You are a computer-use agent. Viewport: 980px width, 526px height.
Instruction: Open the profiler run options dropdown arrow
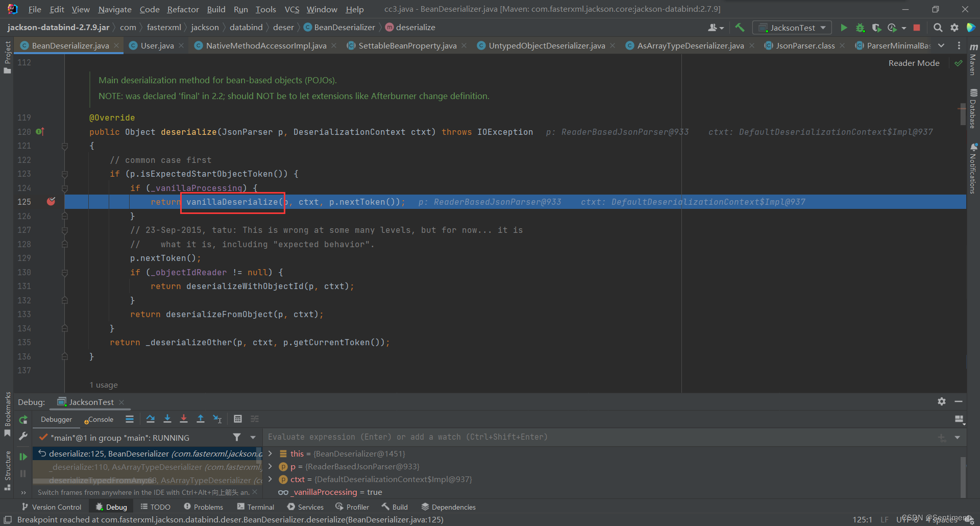[x=903, y=28]
